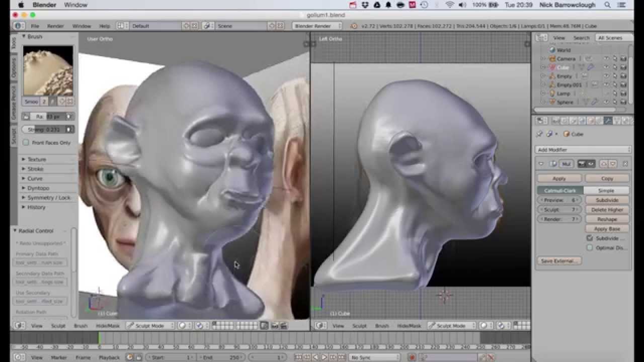Adjust the brush Strength slider
The image size is (644, 362).
(x=44, y=129)
